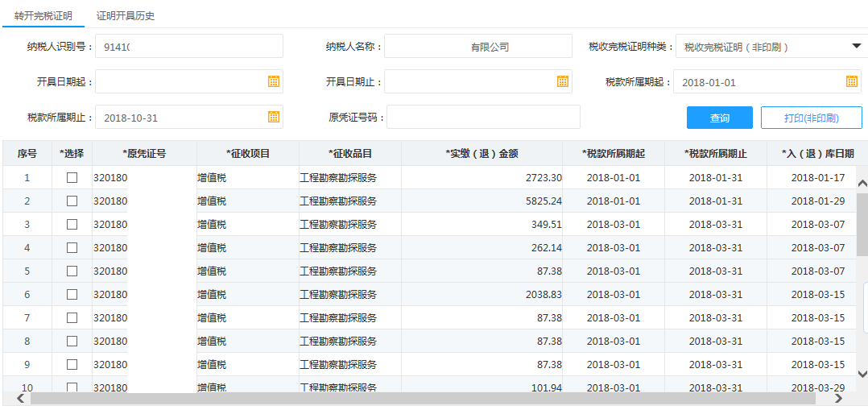The height and width of the screenshot is (410, 868).
Task: Check the selection box for row 1
Action: 72,177
